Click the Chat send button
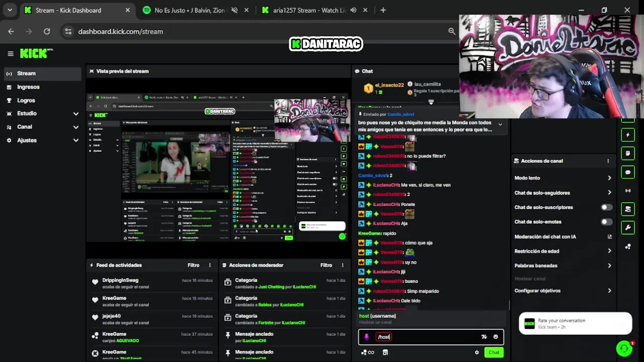 pyautogui.click(x=494, y=352)
